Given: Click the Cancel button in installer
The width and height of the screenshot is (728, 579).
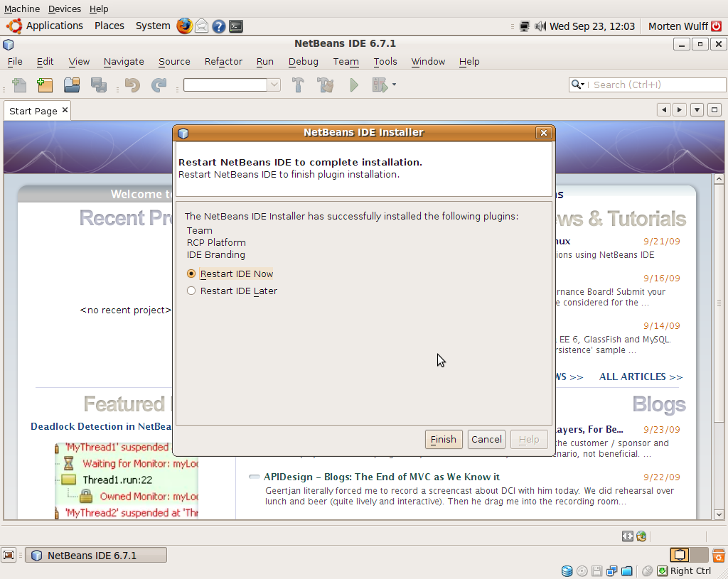Looking at the screenshot, I should tap(486, 439).
